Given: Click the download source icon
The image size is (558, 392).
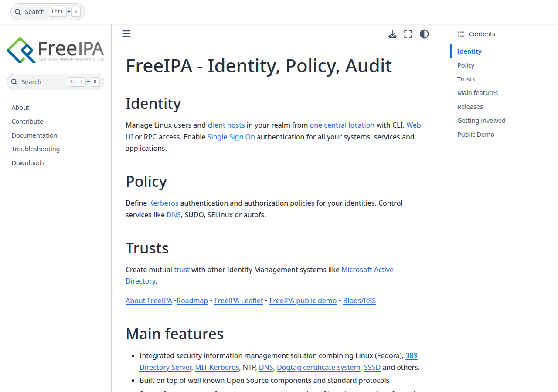Looking at the screenshot, I should pos(392,34).
